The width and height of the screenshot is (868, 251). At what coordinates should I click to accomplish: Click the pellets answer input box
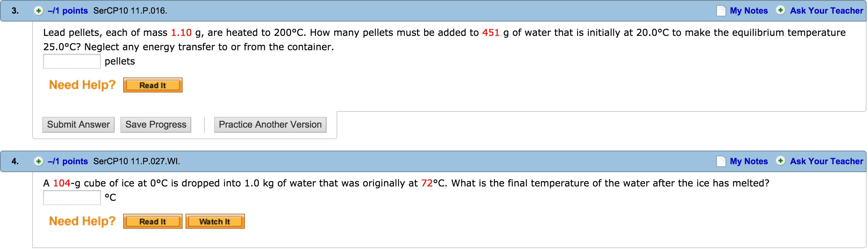[72, 61]
